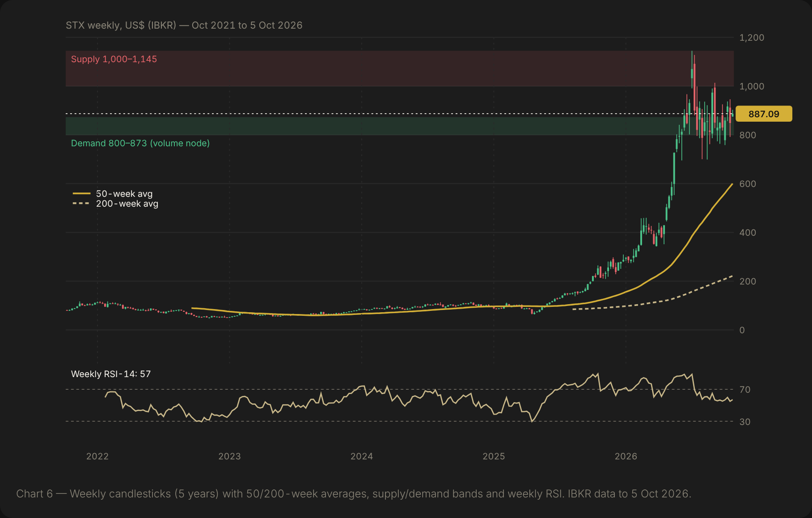
Task: Click the 887.09 current price tag
Action: coord(764,114)
